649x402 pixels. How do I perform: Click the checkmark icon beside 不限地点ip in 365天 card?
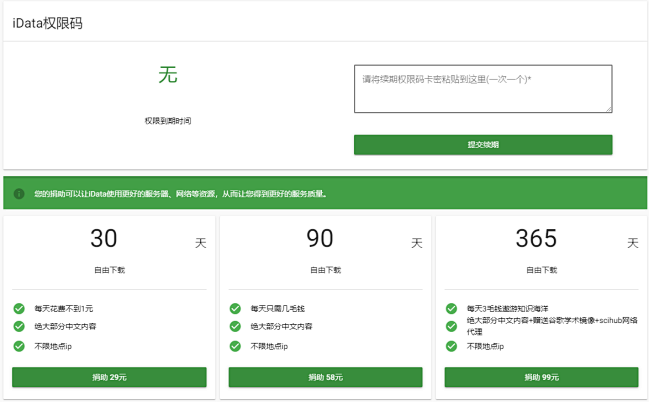point(451,346)
